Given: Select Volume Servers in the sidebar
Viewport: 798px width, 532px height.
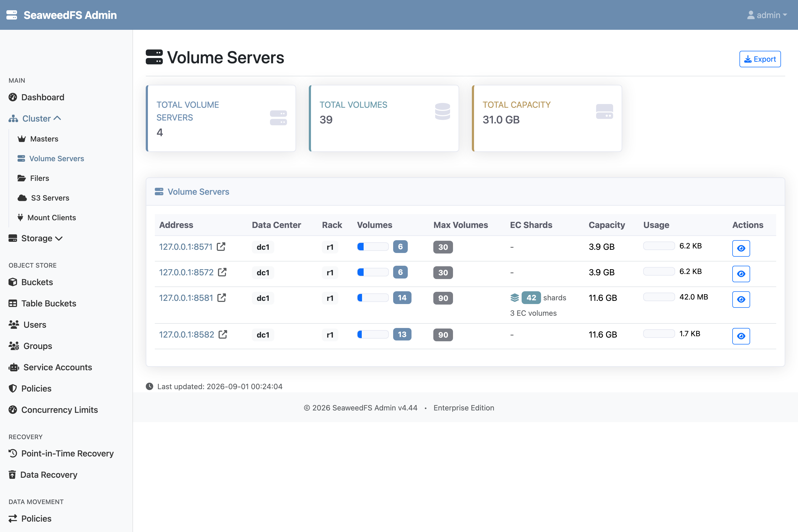Looking at the screenshot, I should [x=51, y=159].
